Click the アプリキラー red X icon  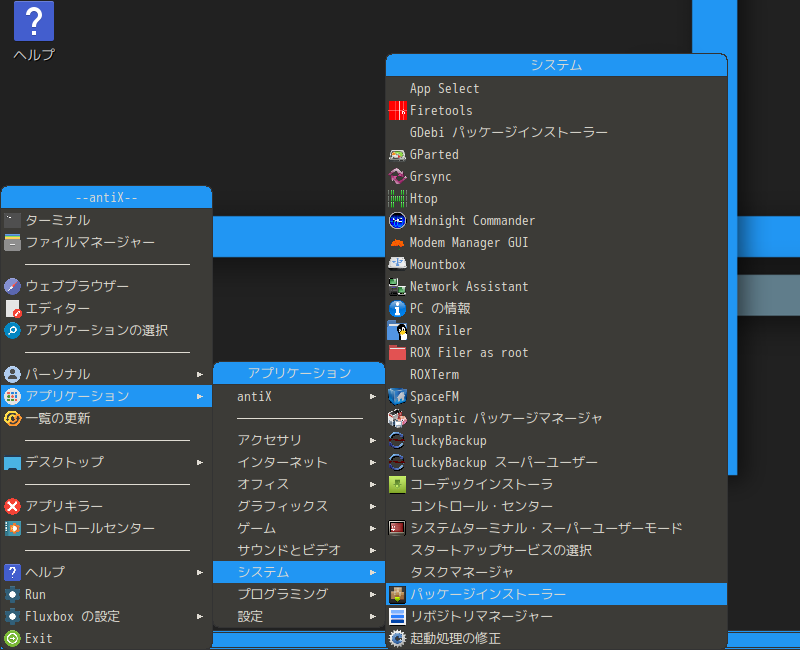(x=12, y=506)
